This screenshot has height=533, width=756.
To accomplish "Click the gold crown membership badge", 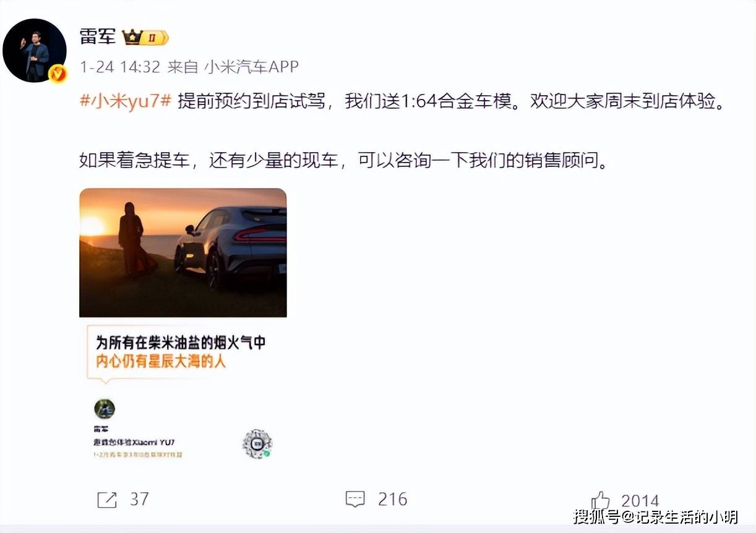I will [x=145, y=36].
